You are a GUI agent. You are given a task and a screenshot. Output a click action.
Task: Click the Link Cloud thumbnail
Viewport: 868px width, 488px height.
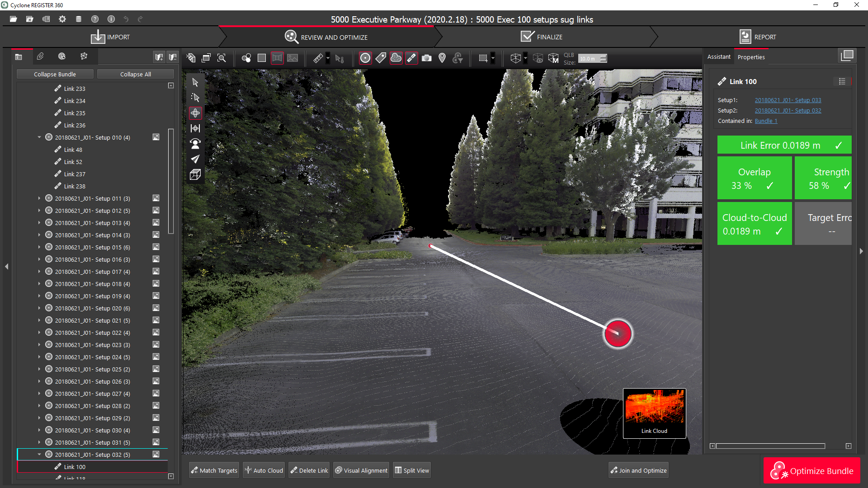654,413
